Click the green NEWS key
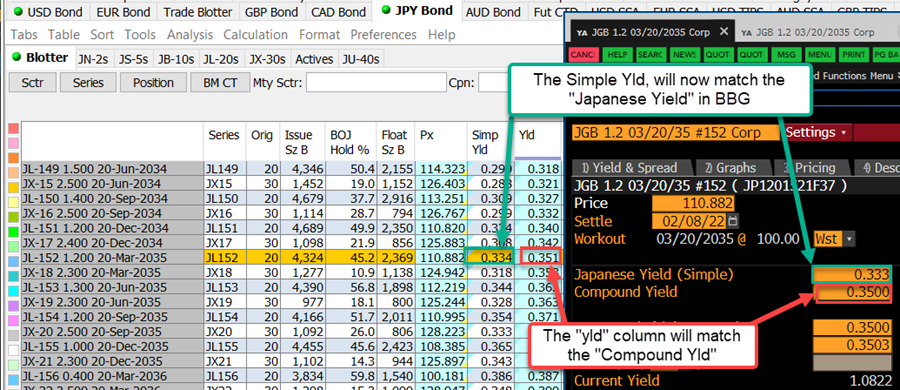The image size is (900, 390). point(685,55)
